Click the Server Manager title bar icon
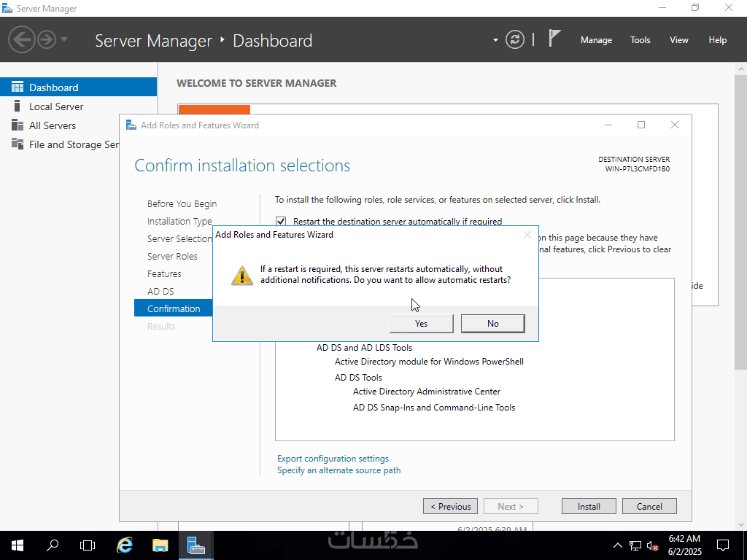Image resolution: width=747 pixels, height=560 pixels. coord(7,8)
